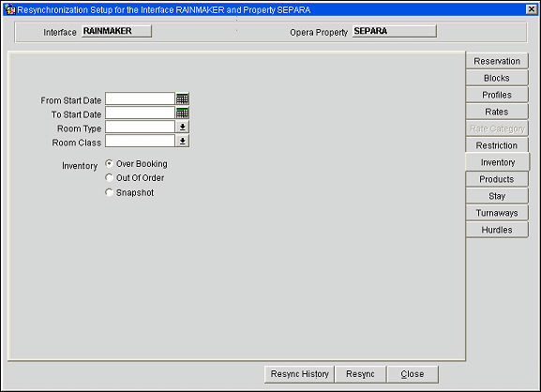Screen dimensions: 541x392
Task: Close the Resynchronization Setup window
Action: (x=532, y=9)
